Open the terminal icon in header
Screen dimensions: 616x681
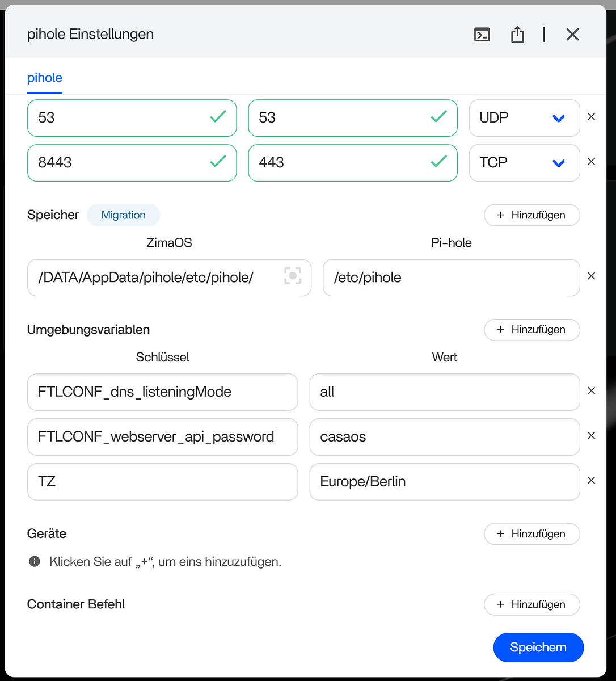482,35
